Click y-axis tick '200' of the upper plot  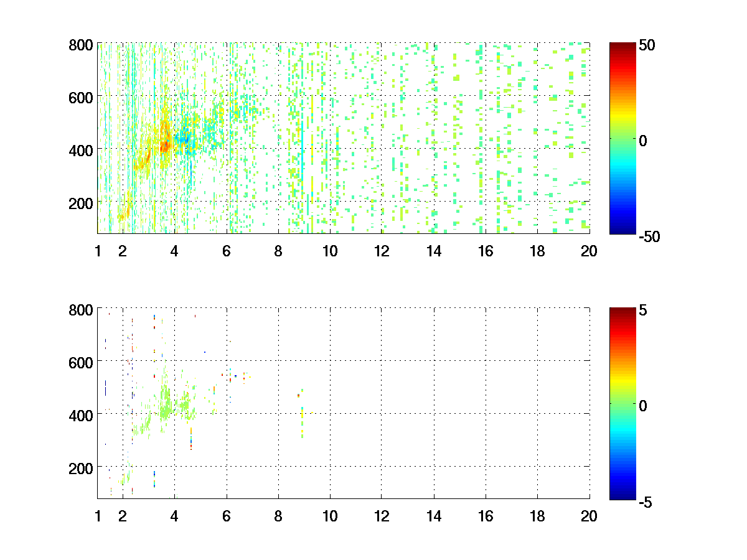(81, 203)
